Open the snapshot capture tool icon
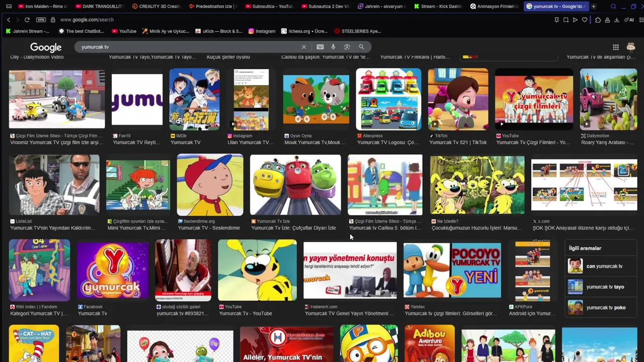The height and width of the screenshot is (362, 644). click(566, 20)
